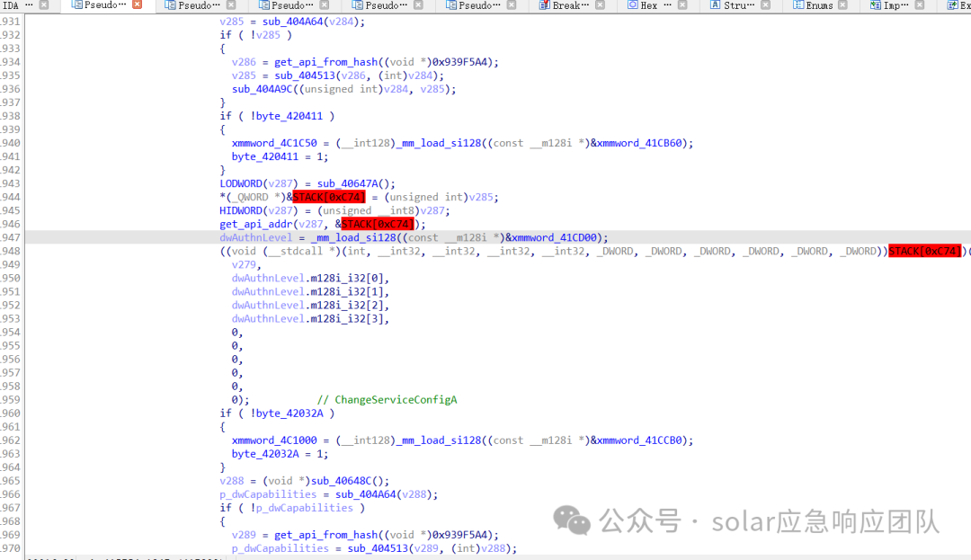The image size is (971, 560).
Task: Select sub_404A64 call on line 966
Action: 365,494
